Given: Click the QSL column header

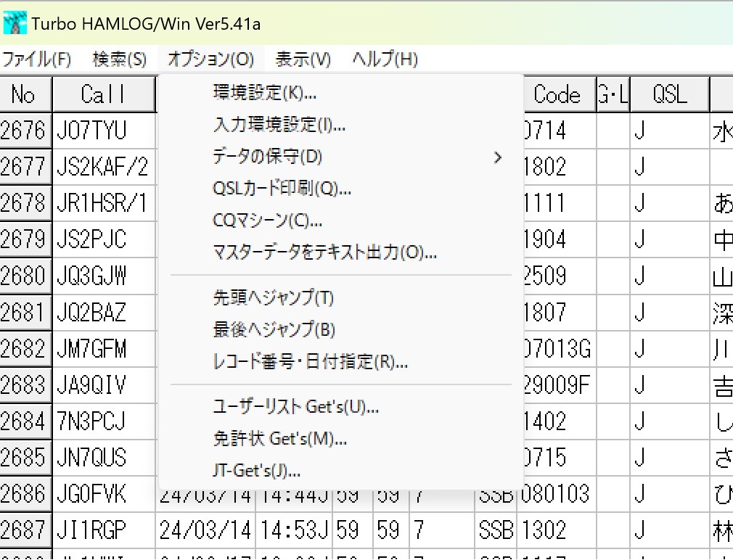Looking at the screenshot, I should click(668, 94).
